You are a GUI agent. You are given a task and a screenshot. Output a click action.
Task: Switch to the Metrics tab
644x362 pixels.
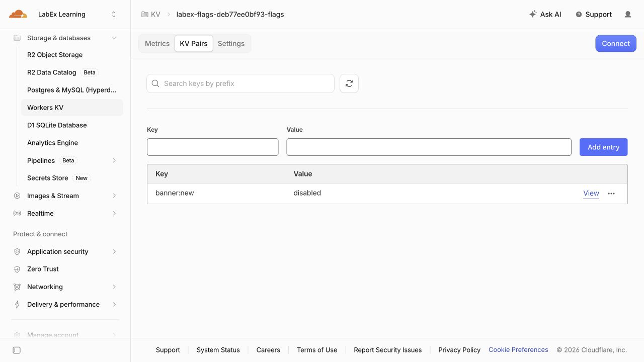pos(157,44)
